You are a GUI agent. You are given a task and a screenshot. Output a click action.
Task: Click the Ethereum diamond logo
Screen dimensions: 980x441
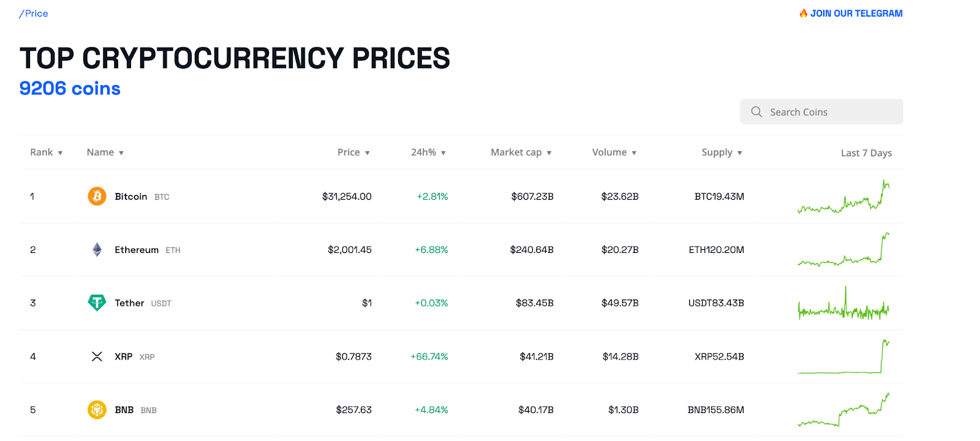pos(96,249)
